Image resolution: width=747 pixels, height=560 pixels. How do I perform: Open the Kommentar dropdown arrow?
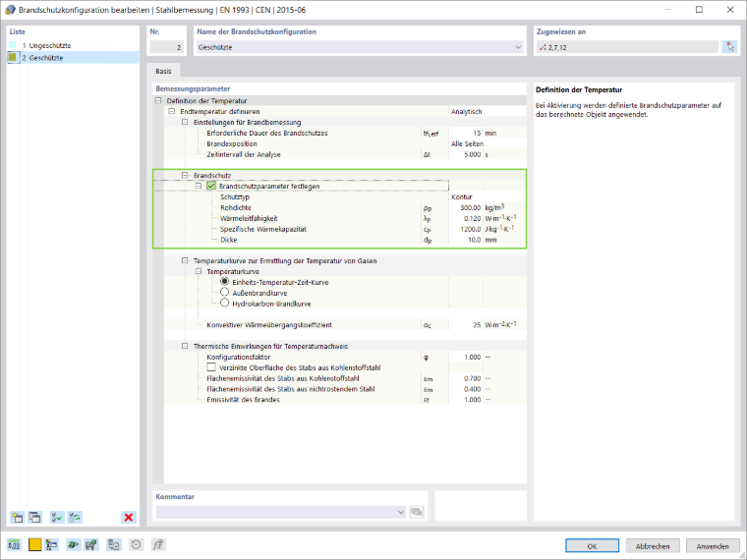pyautogui.click(x=401, y=512)
